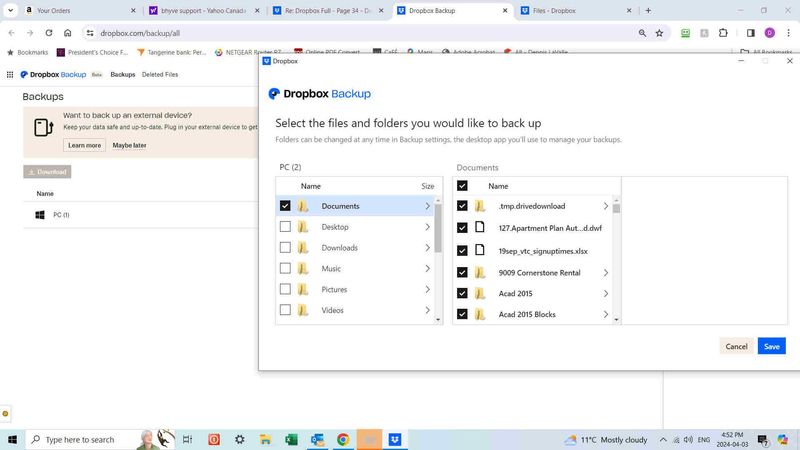Click the Chrome home icon
Screen dimensions: 800x450
click(67, 33)
